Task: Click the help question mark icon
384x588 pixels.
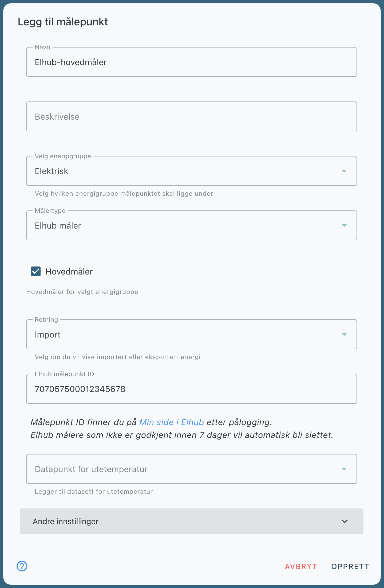Action: point(22,566)
